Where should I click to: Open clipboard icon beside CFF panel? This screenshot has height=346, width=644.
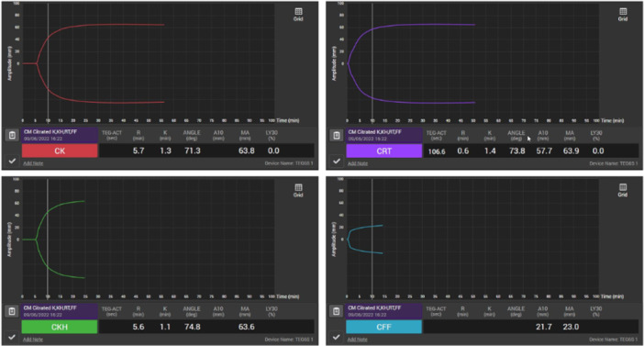(x=337, y=311)
